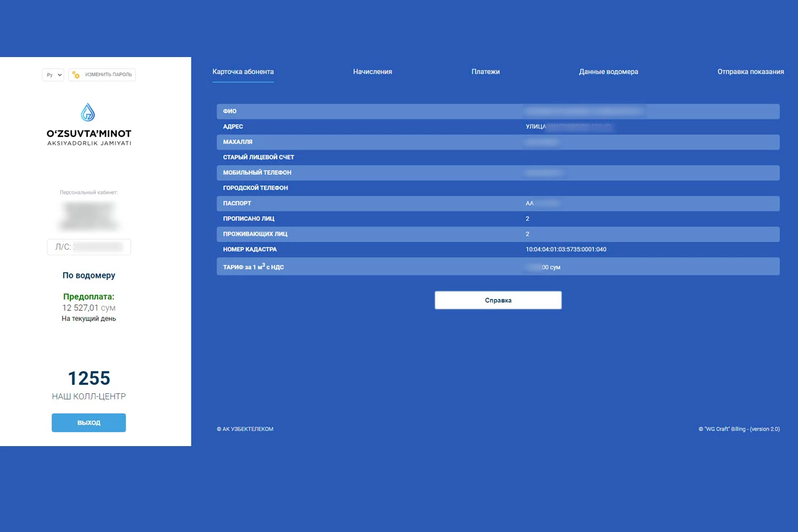Click the ГОРОДСКОЙ ТЕЛЕФОН label
Image resolution: width=798 pixels, height=532 pixels.
pyautogui.click(x=255, y=188)
